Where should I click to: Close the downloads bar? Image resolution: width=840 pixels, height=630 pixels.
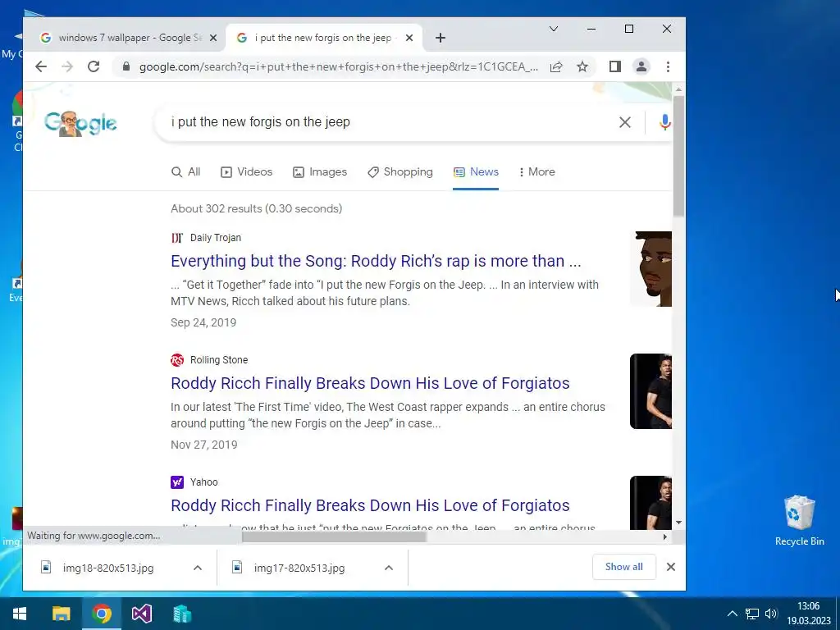671,567
